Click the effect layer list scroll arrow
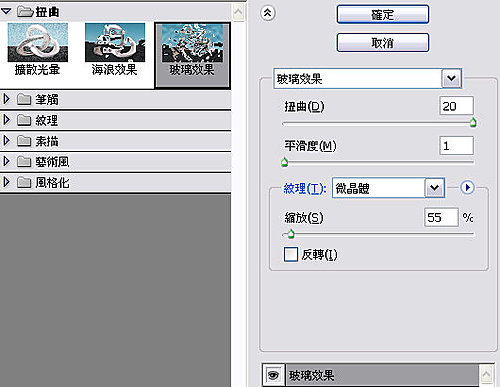This screenshot has width=500, height=387. (486, 374)
